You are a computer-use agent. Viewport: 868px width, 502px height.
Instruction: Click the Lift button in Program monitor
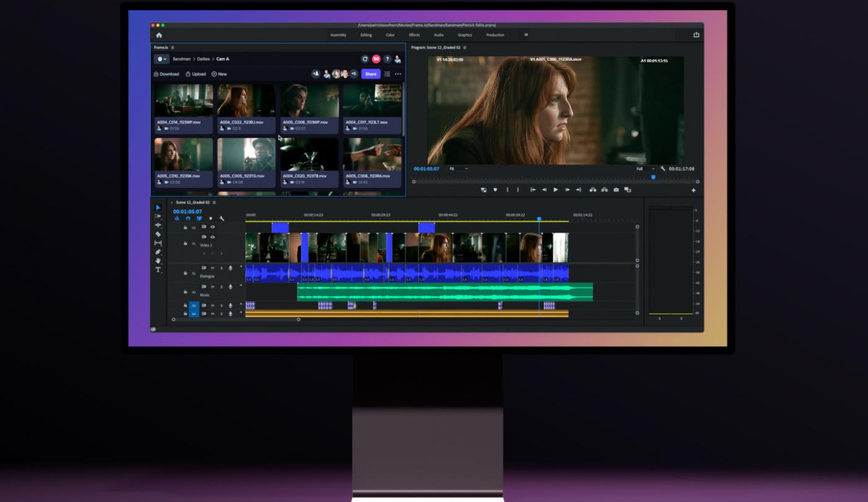(593, 190)
